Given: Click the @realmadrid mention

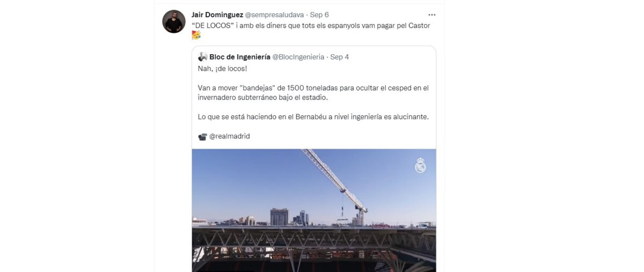Looking at the screenshot, I should pyautogui.click(x=229, y=136).
